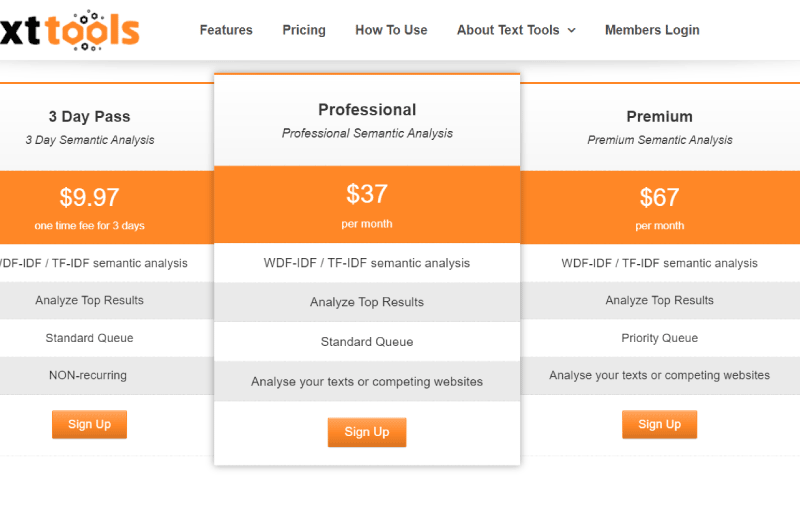Image resolution: width=800 pixels, height=530 pixels.
Task: Select the Premium plan heading
Action: (x=660, y=116)
